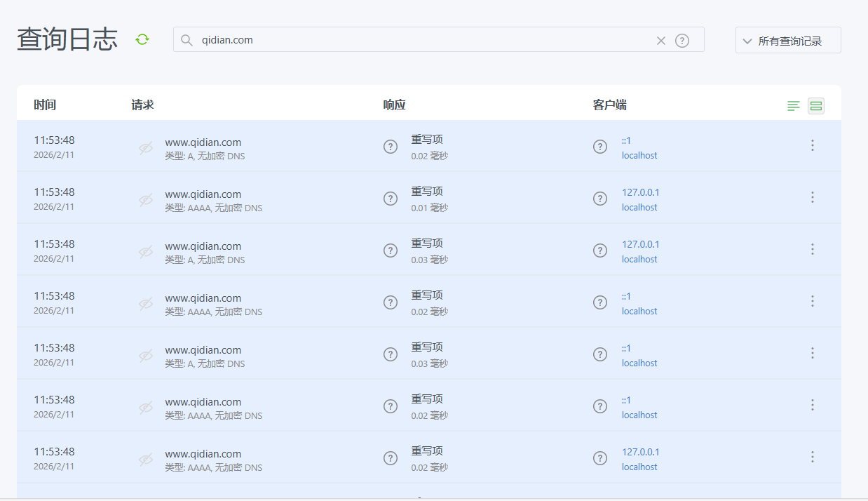The image size is (868, 501).
Task: Clear the qidian.com search text
Action: coord(660,41)
